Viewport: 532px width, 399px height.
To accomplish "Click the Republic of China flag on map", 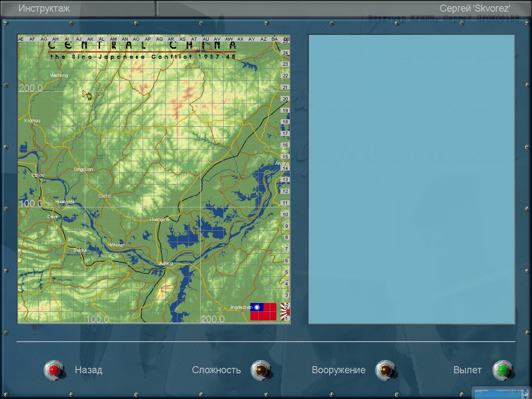I will point(263,312).
